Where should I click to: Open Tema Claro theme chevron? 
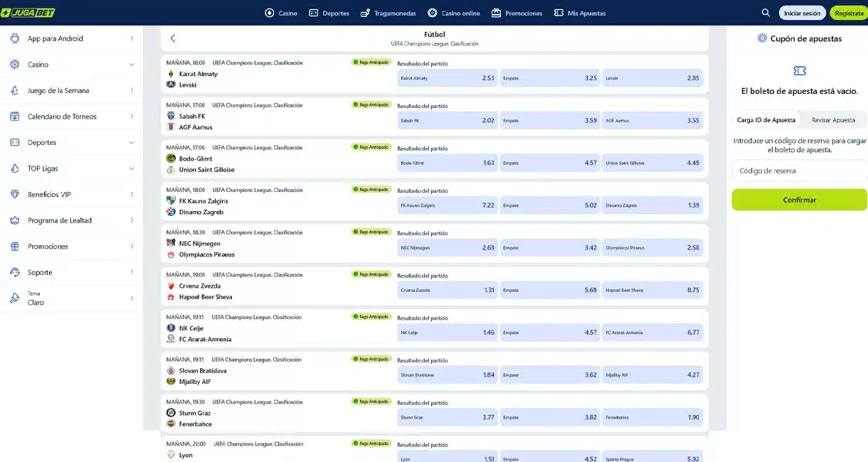click(132, 299)
